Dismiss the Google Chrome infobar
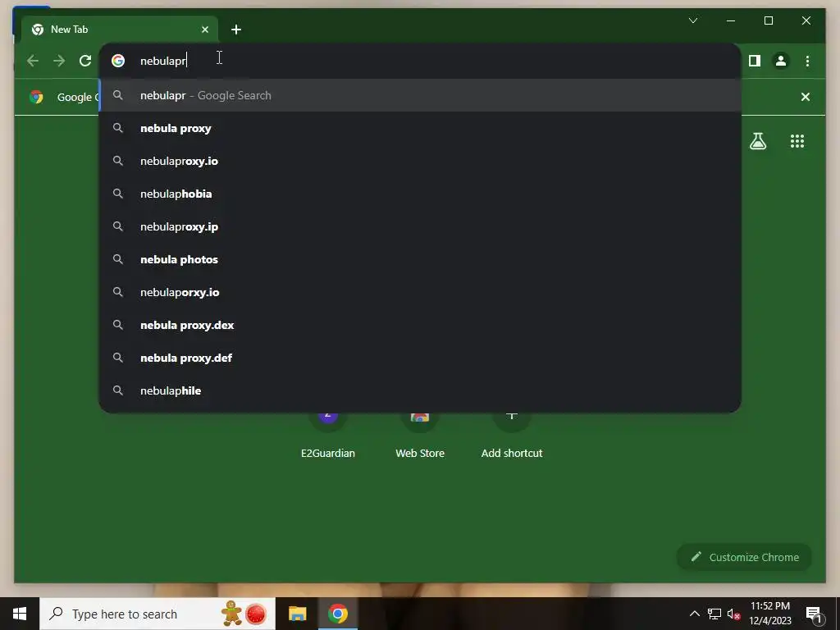The height and width of the screenshot is (630, 840). (x=806, y=97)
